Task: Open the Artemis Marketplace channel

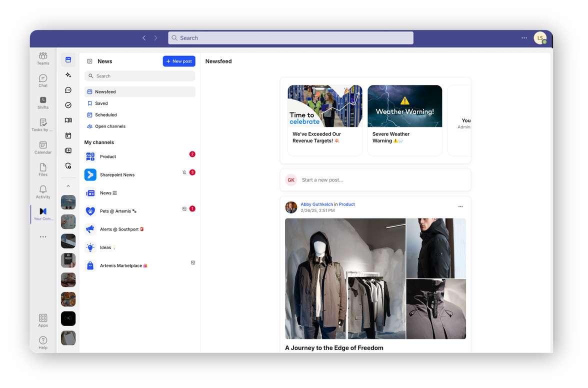Action: click(x=140, y=266)
